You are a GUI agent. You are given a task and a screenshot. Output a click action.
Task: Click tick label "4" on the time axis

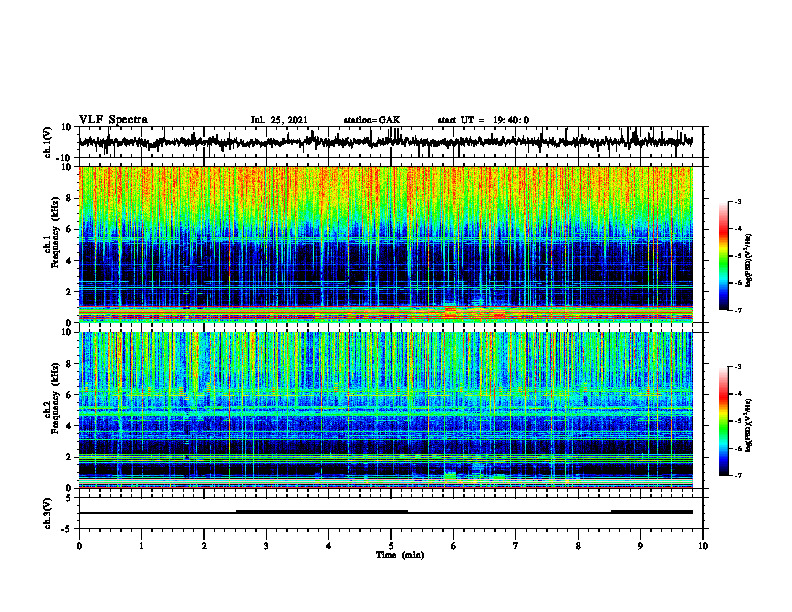click(x=329, y=546)
